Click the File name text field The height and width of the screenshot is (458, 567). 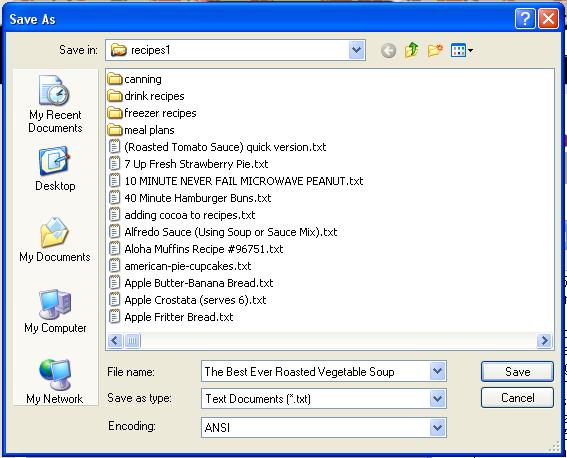316,371
